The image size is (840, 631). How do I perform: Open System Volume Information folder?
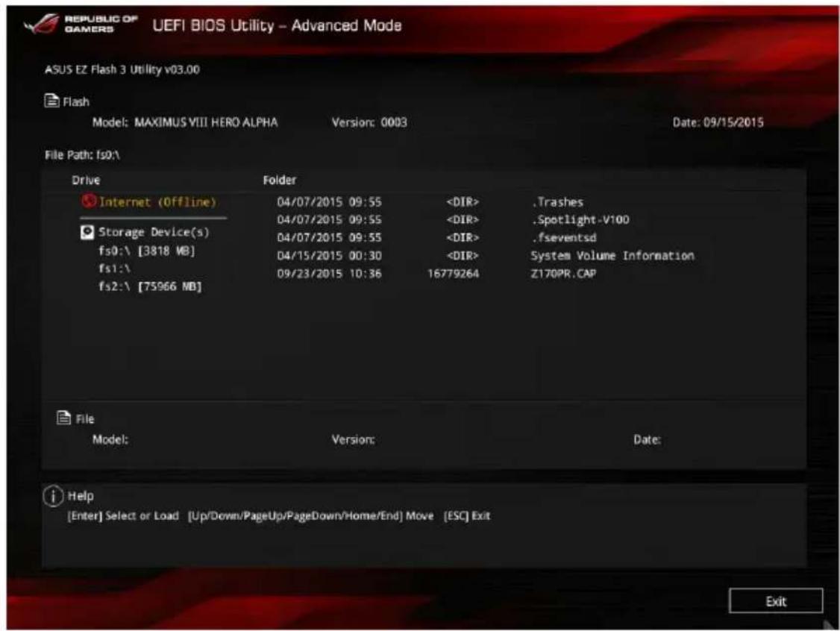pyautogui.click(x=612, y=256)
